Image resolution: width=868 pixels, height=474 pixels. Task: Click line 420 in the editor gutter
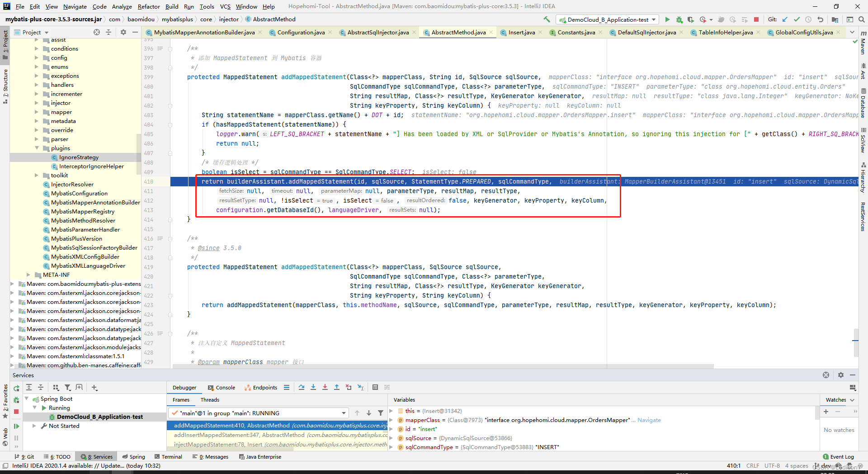[149, 276]
